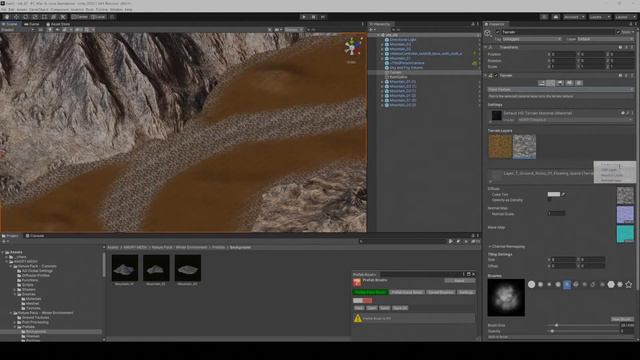The image size is (640, 360).
Task: Click the Saved Brushes button
Action: (440, 292)
